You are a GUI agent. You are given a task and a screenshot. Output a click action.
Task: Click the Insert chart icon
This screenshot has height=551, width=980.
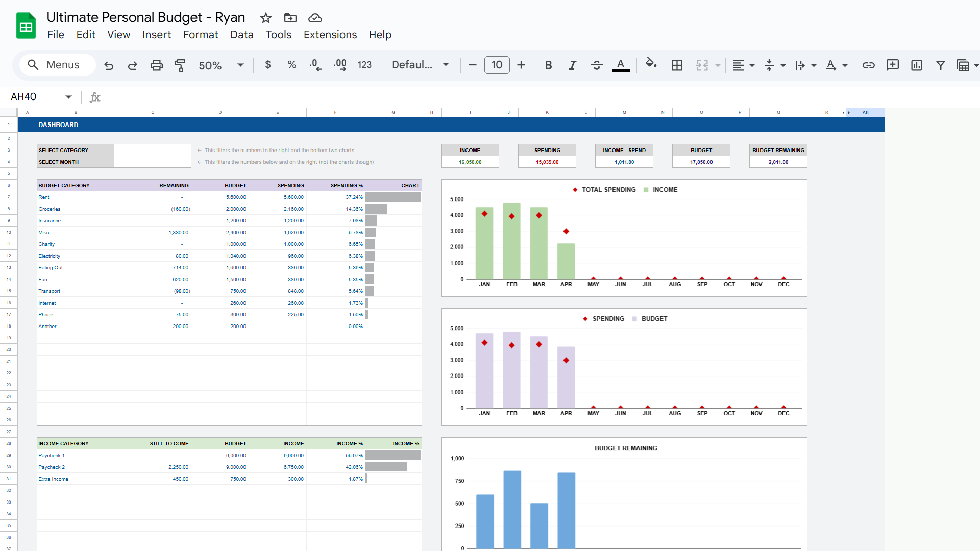(916, 65)
